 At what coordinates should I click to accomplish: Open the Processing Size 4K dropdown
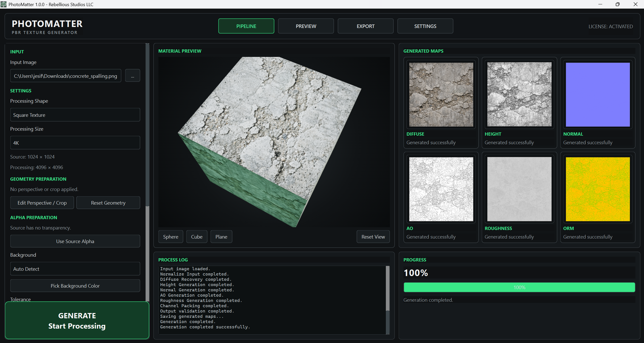pos(75,143)
